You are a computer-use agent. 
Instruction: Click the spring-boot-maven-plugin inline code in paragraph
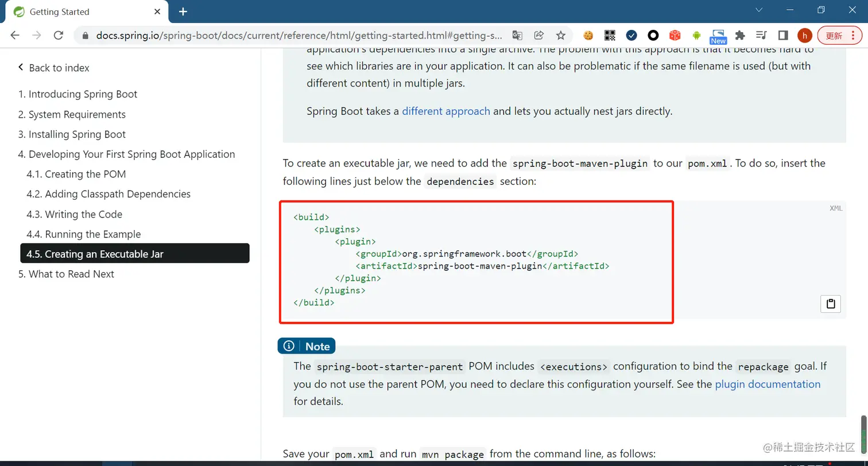click(580, 164)
